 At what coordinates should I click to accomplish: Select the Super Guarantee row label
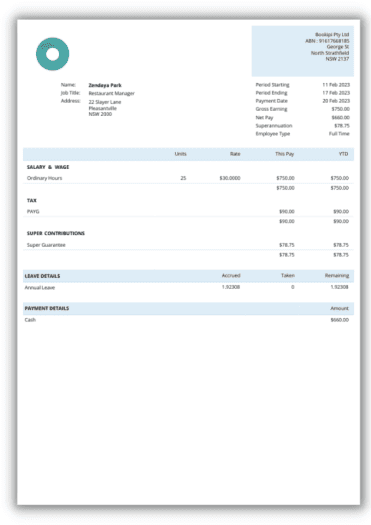46,245
